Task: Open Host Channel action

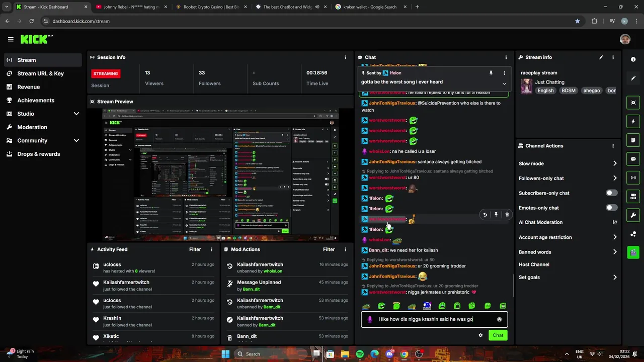Action: coord(534,264)
